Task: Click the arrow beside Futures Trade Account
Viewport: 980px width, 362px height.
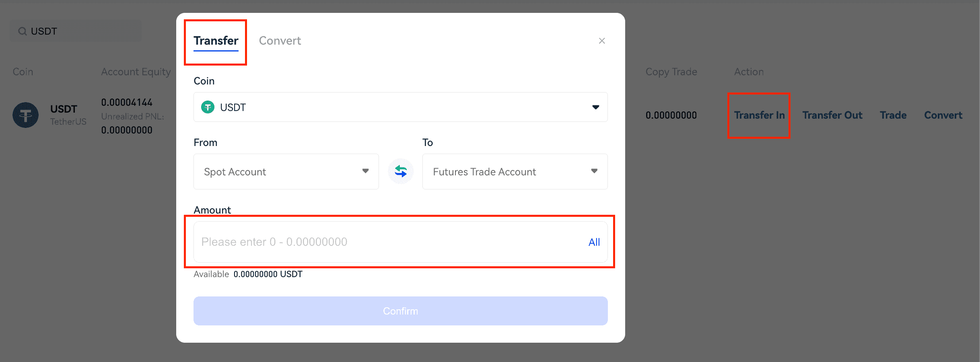Action: click(x=594, y=171)
